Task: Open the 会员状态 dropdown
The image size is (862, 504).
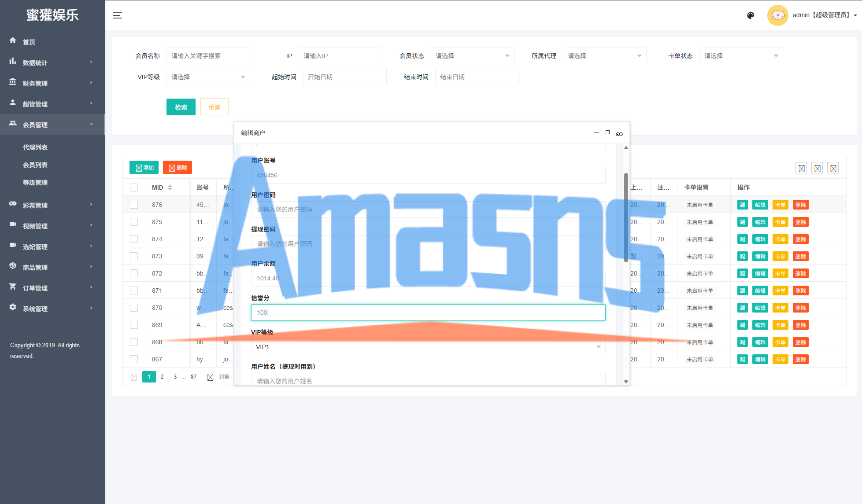Action: pyautogui.click(x=472, y=56)
